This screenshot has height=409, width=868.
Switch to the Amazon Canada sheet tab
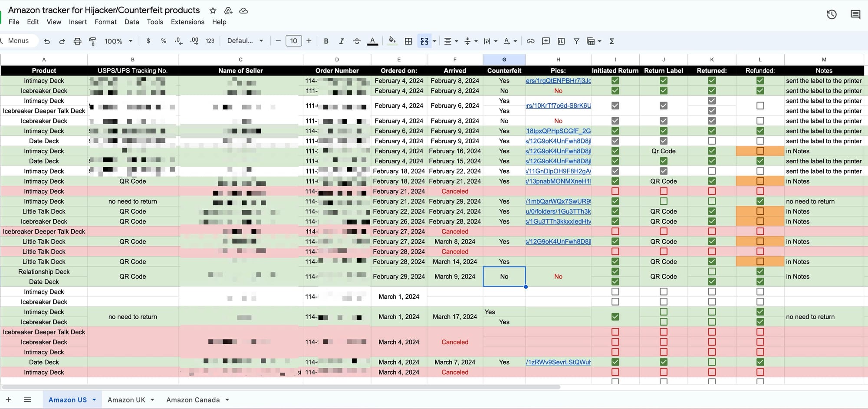click(194, 399)
